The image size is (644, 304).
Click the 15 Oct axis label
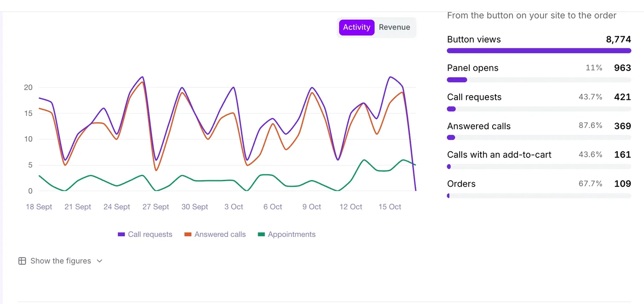pos(390,207)
